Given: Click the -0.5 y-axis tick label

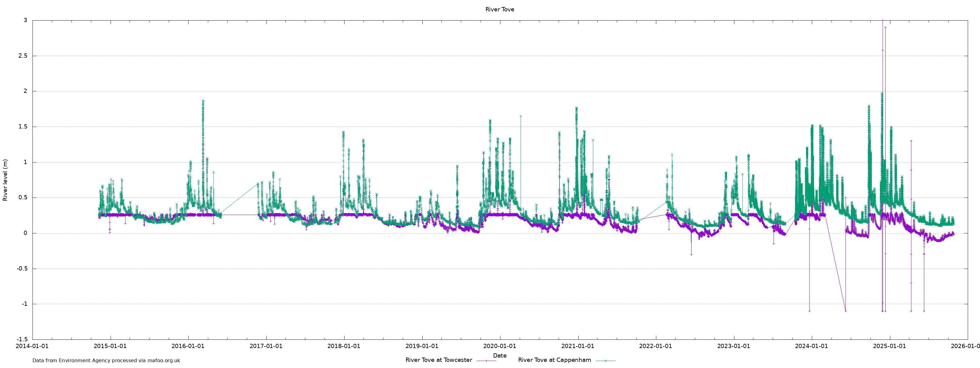Looking at the screenshot, I should coord(22,269).
